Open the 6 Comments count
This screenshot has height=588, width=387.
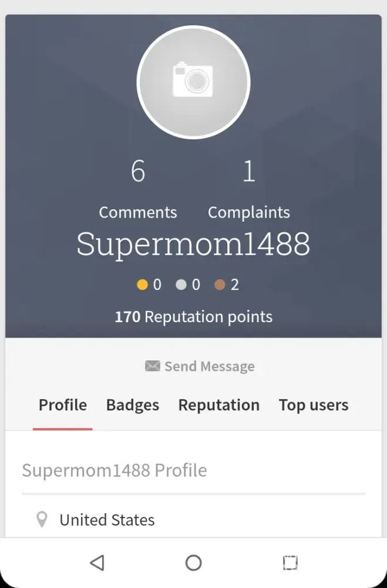tap(138, 188)
